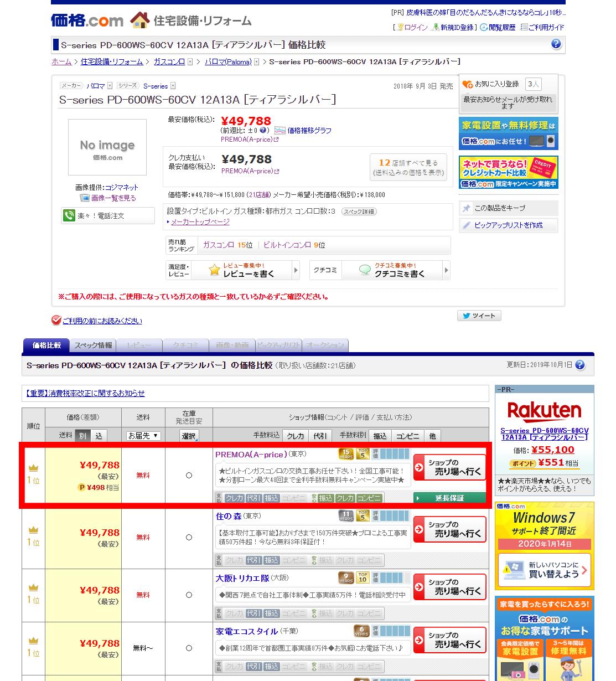
Task: Expand ガスコンロ breadcrumb dropdown arrow
Action: 190,62
